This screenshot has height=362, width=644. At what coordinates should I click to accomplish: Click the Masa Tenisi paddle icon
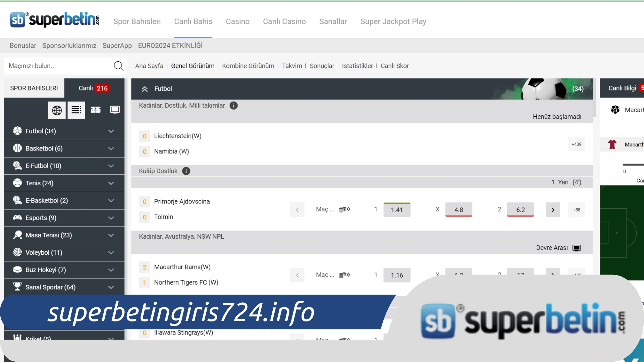coord(17,235)
